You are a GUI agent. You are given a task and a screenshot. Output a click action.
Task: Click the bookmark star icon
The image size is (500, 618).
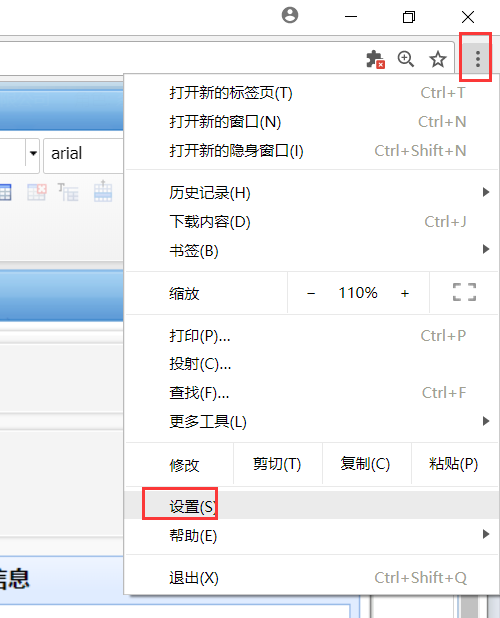point(437,59)
